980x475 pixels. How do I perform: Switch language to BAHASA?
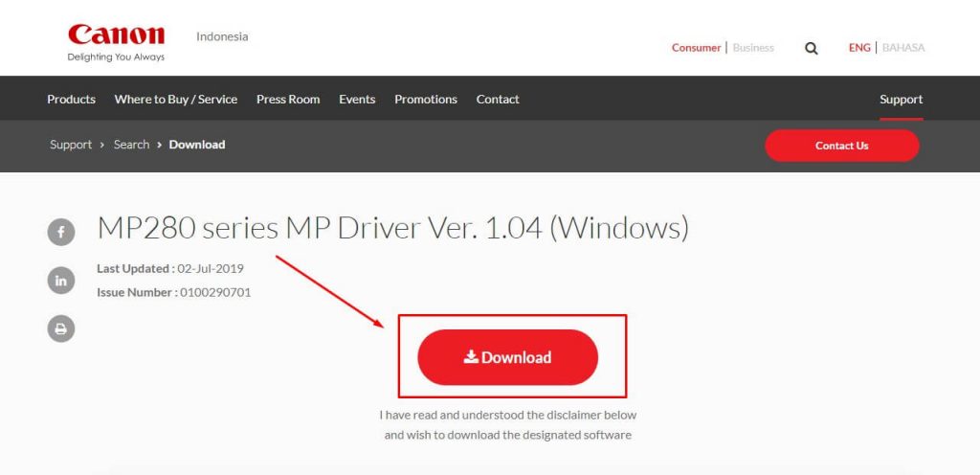[x=903, y=48]
